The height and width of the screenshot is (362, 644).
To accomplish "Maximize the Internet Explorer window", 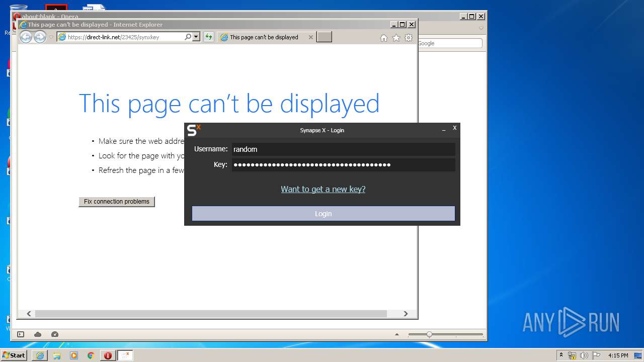I will [x=402, y=25].
